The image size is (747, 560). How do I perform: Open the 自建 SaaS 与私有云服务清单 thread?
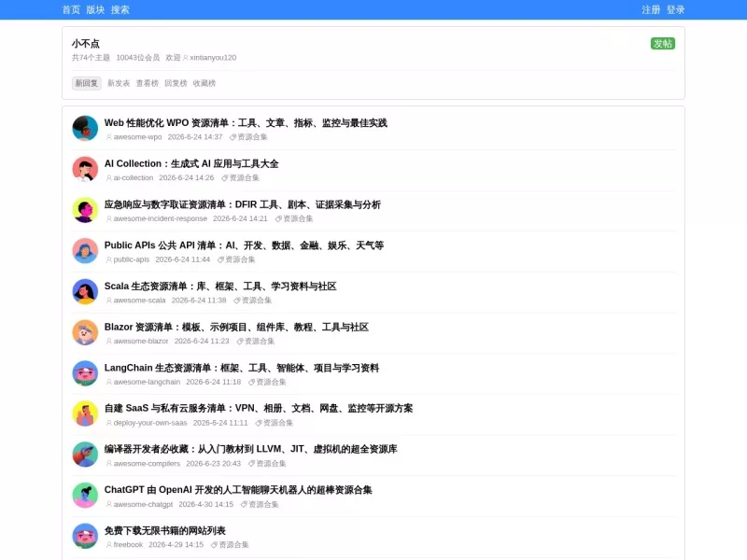(259, 408)
